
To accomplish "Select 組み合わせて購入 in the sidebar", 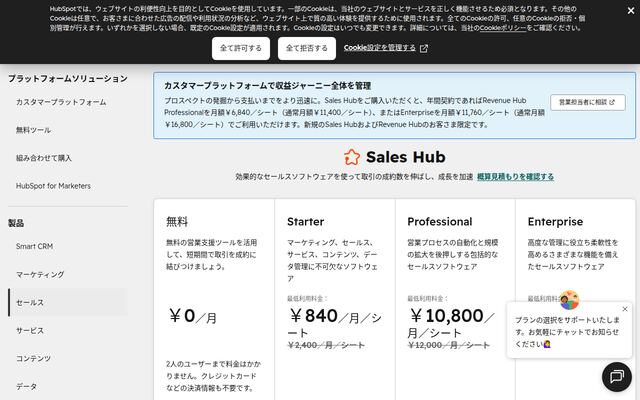I will point(44,158).
